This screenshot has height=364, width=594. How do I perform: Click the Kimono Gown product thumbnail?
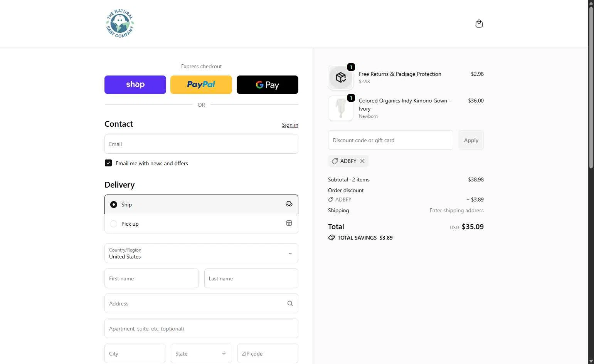tap(341, 108)
